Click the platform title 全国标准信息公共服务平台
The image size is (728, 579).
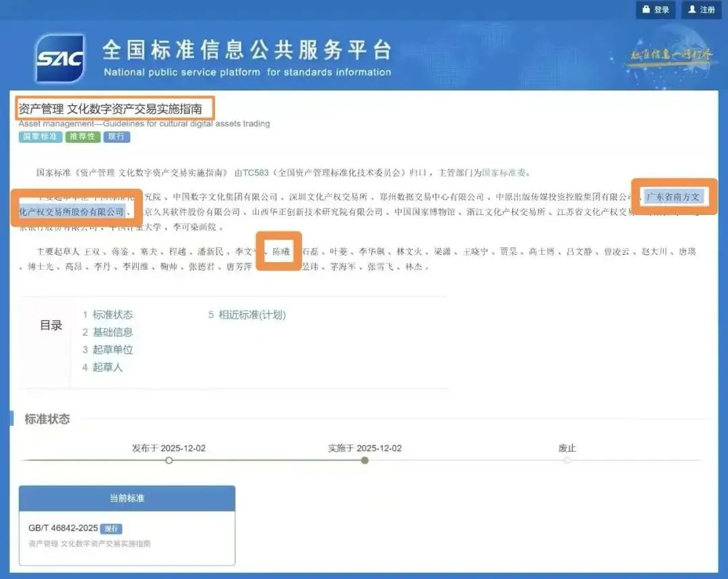247,50
